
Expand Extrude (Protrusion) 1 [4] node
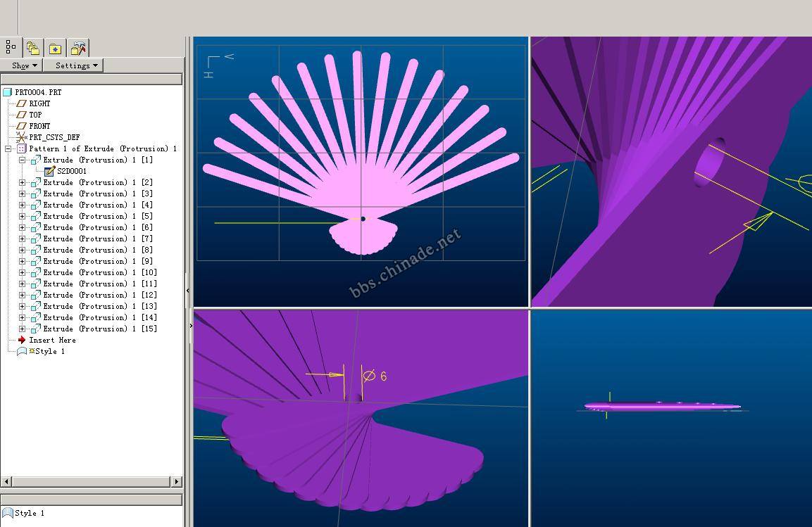point(23,205)
